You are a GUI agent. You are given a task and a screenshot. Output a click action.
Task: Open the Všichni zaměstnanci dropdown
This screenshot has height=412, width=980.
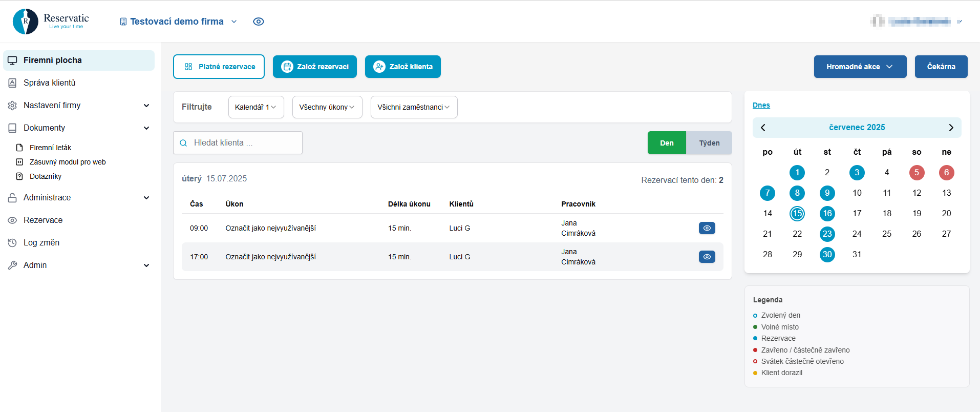(x=414, y=107)
